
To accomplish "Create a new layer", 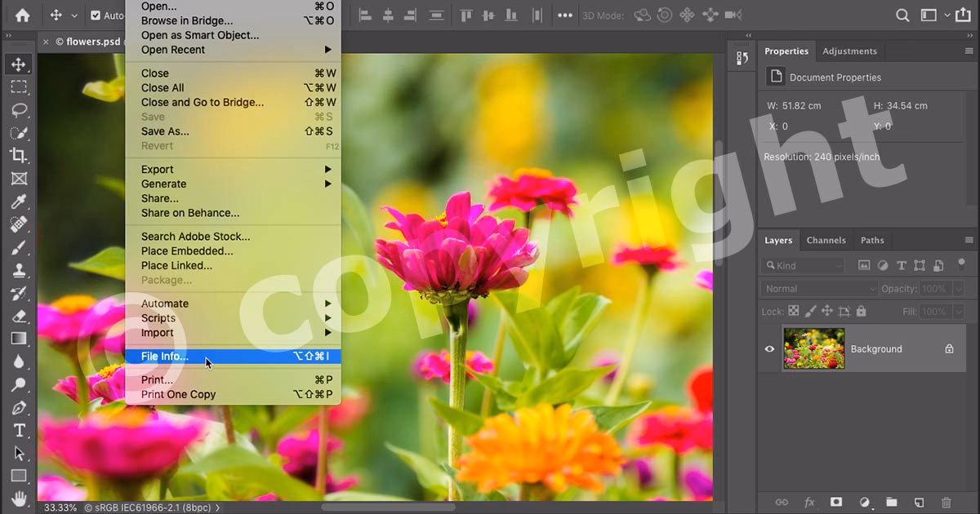I will 920,503.
